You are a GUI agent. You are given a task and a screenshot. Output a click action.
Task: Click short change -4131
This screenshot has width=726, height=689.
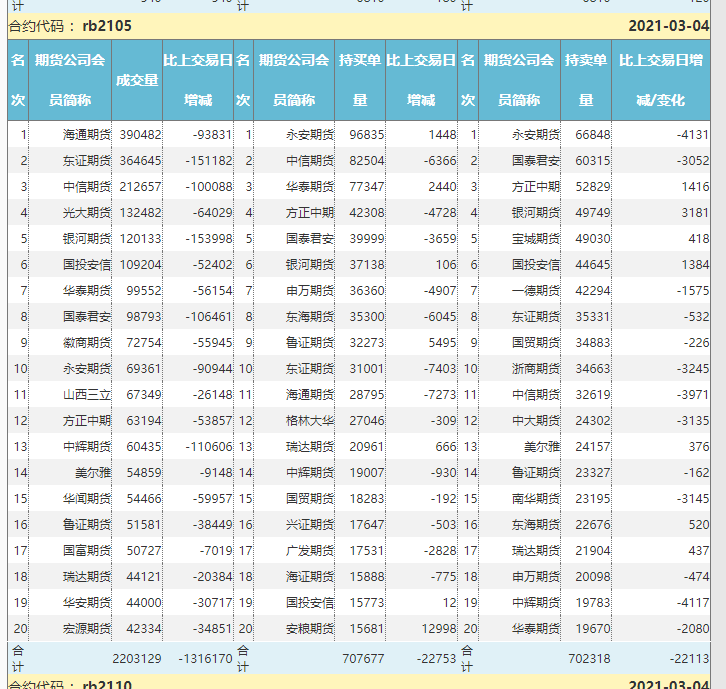point(693,135)
